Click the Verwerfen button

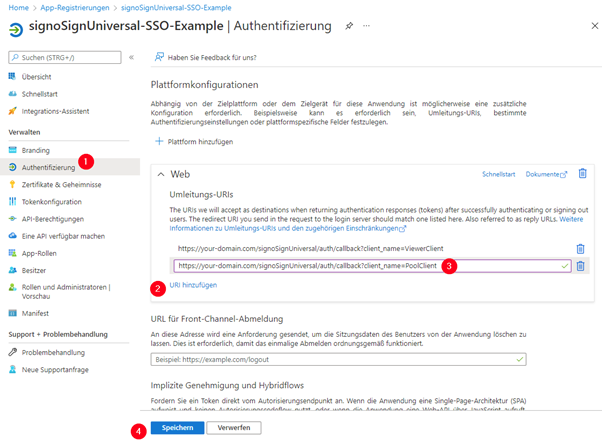tap(233, 428)
